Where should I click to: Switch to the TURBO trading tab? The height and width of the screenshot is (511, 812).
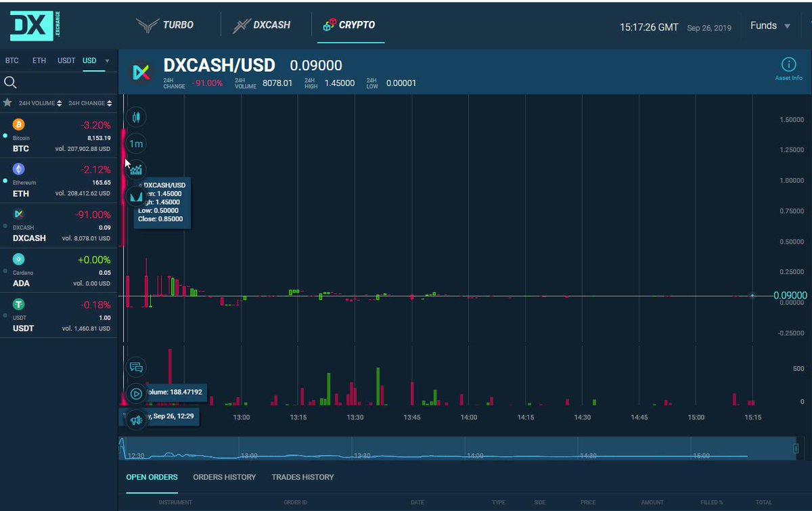click(167, 24)
